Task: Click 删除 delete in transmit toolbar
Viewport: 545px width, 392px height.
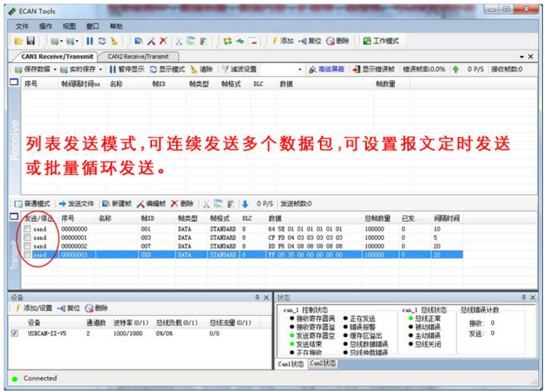Action: [182, 204]
